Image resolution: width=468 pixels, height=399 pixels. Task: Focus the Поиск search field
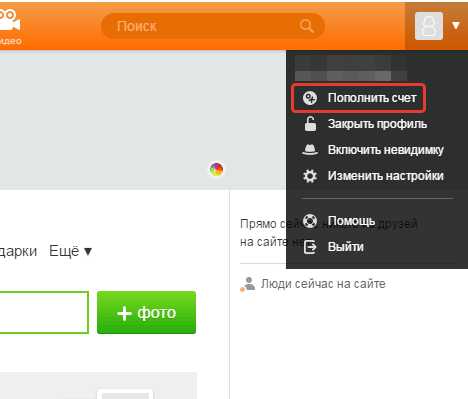click(x=213, y=26)
